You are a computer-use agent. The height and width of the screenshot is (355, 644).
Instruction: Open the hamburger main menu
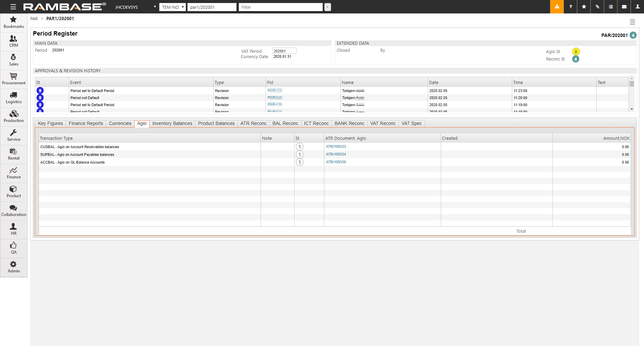(x=13, y=7)
